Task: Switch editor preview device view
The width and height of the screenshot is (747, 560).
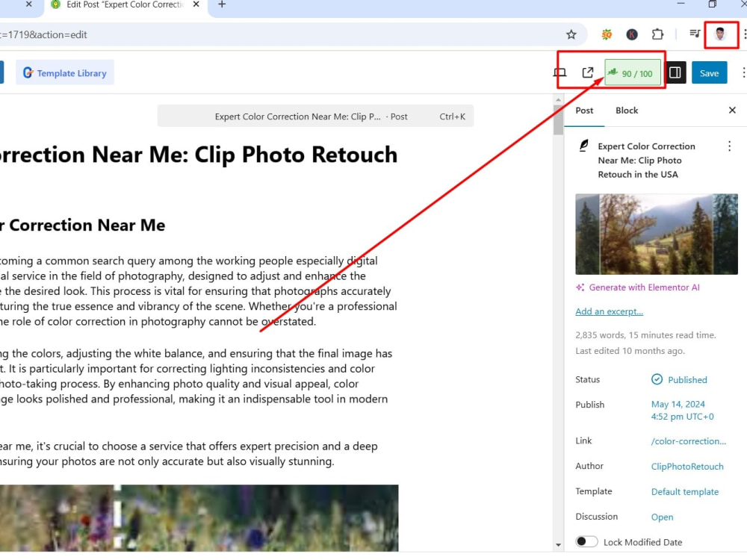Action: tap(560, 73)
